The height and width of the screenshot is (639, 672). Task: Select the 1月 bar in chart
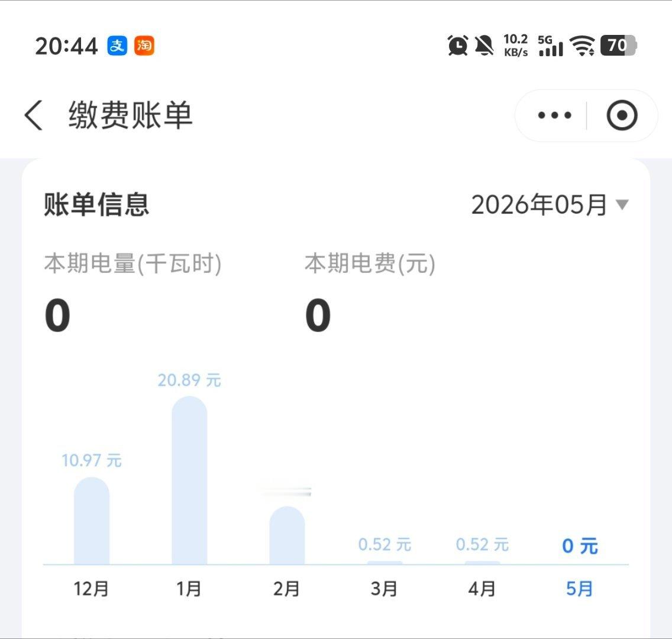(x=189, y=480)
